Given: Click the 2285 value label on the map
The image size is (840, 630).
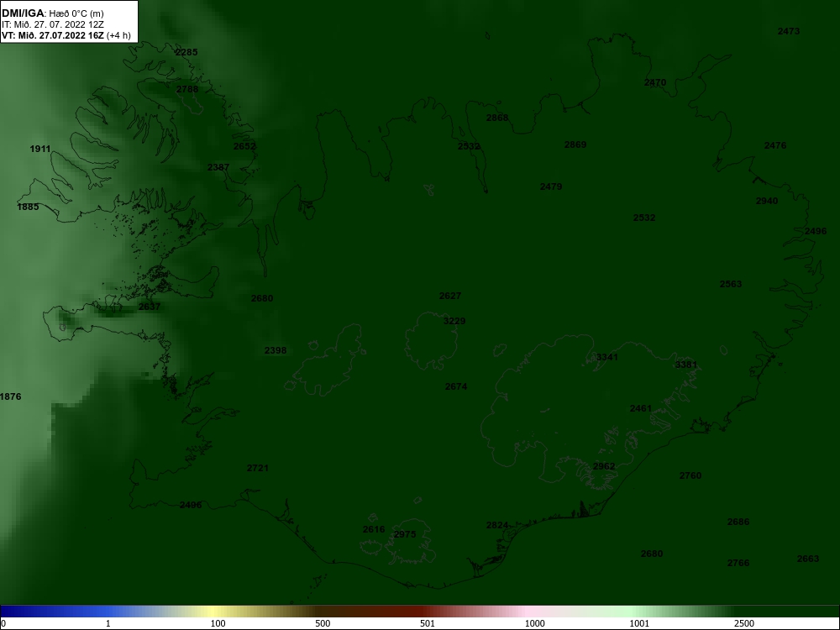Looking at the screenshot, I should pos(186,52).
